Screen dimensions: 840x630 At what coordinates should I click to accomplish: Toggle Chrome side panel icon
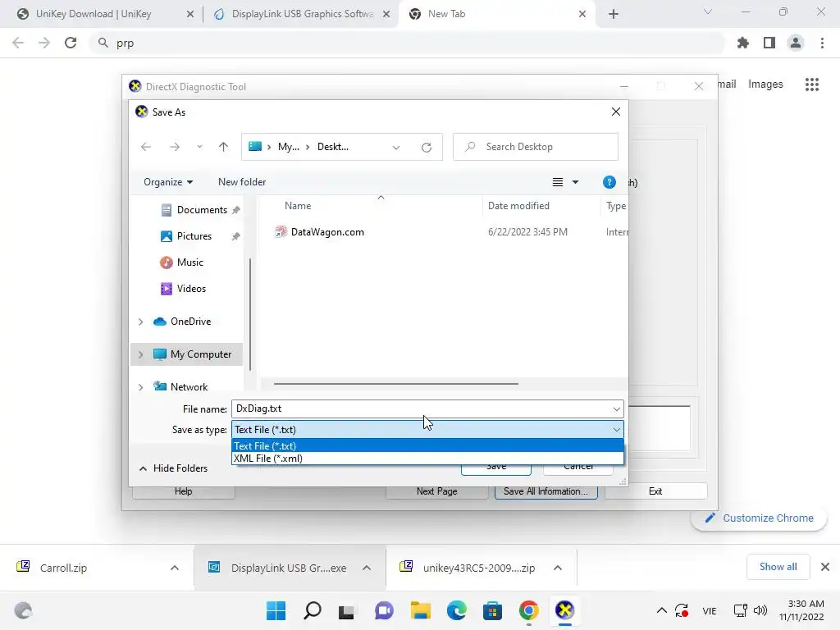pos(769,43)
